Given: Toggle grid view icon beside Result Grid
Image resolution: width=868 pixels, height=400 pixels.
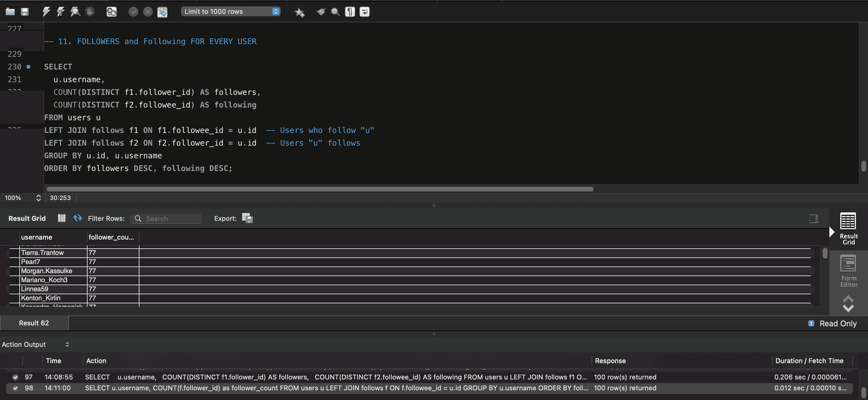Looking at the screenshot, I should (x=62, y=218).
